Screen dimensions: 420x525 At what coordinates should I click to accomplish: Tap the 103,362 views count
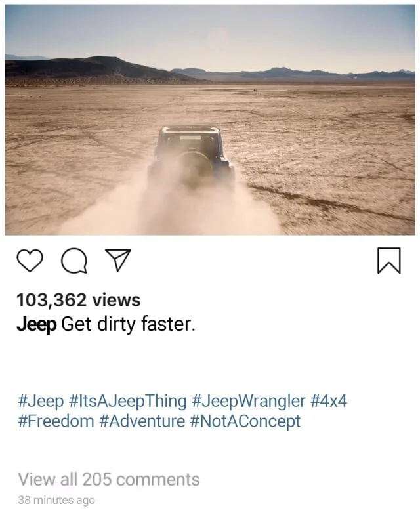pos(79,300)
